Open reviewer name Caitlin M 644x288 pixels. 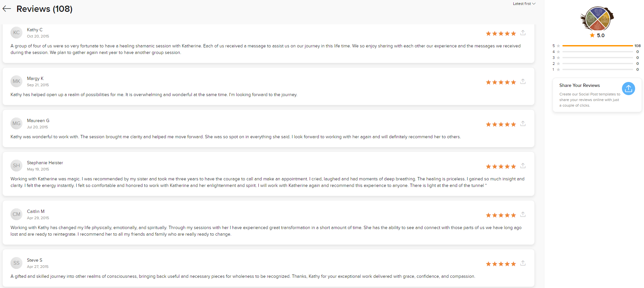tap(36, 211)
